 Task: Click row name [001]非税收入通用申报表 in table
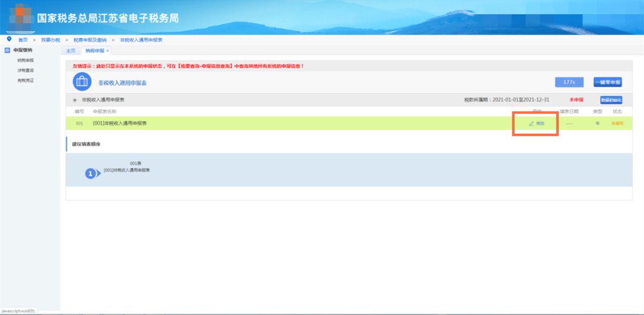(x=120, y=123)
